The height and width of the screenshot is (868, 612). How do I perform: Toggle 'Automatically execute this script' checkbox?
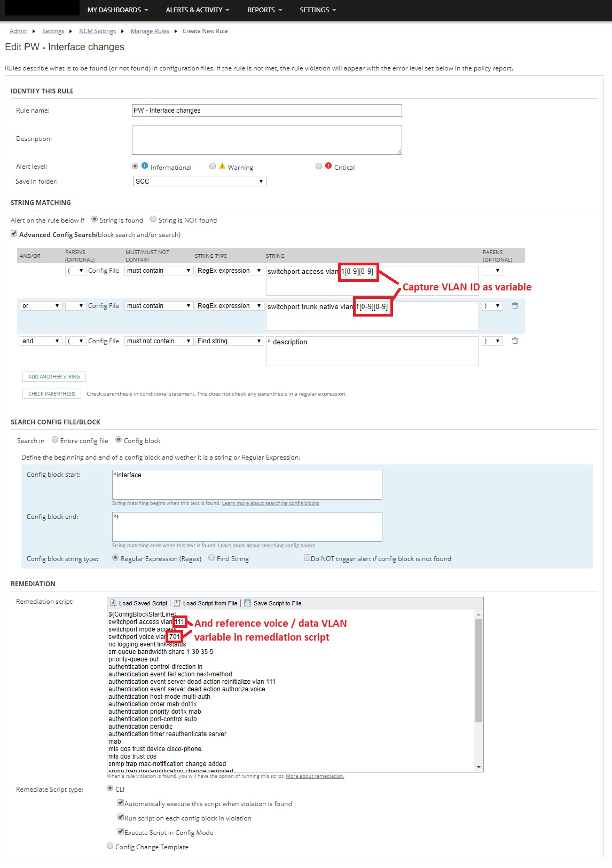tap(121, 803)
